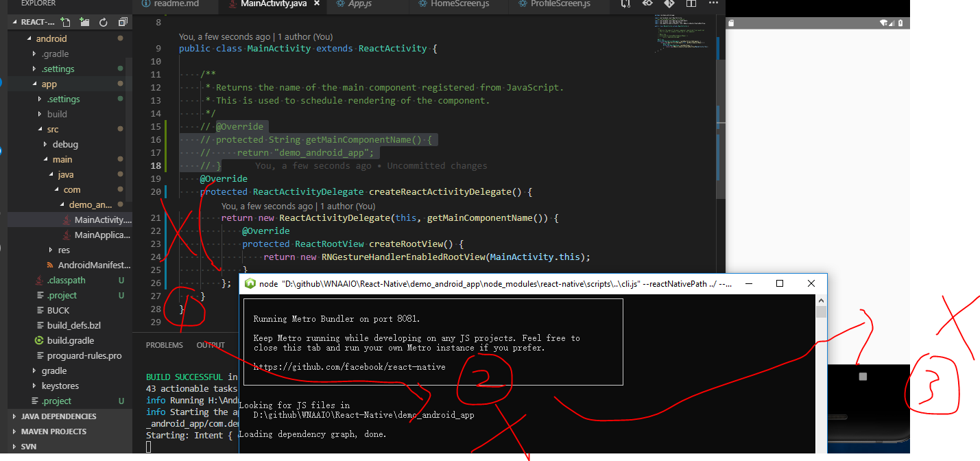Click the code minimap in editor
The width and height of the screenshot is (980, 461).
pos(682,34)
